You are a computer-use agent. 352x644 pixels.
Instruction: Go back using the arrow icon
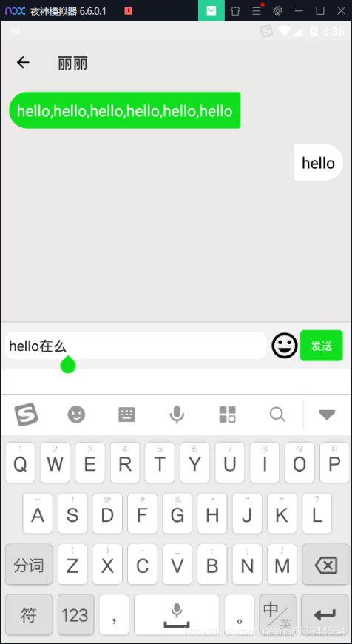pyautogui.click(x=23, y=62)
